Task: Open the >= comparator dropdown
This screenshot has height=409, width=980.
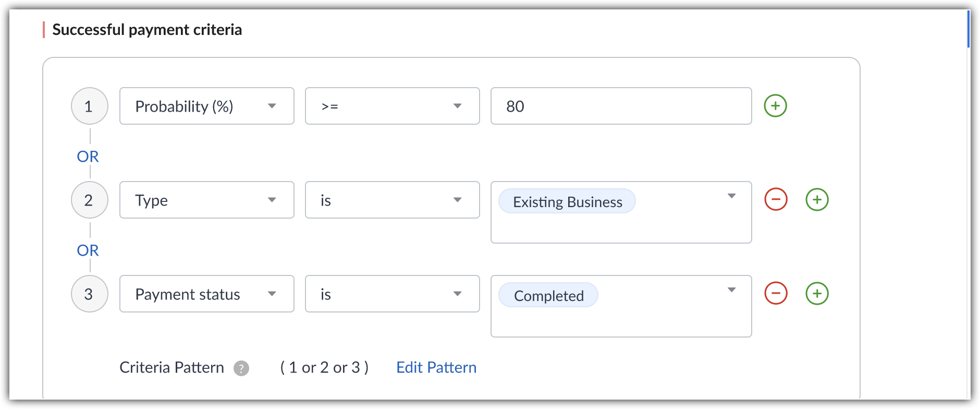Action: (392, 106)
